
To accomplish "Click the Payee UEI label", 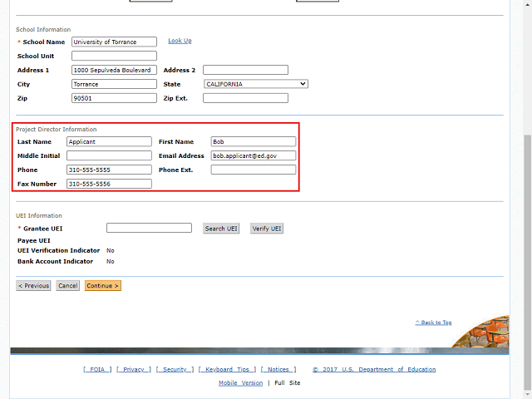I will pos(34,240).
